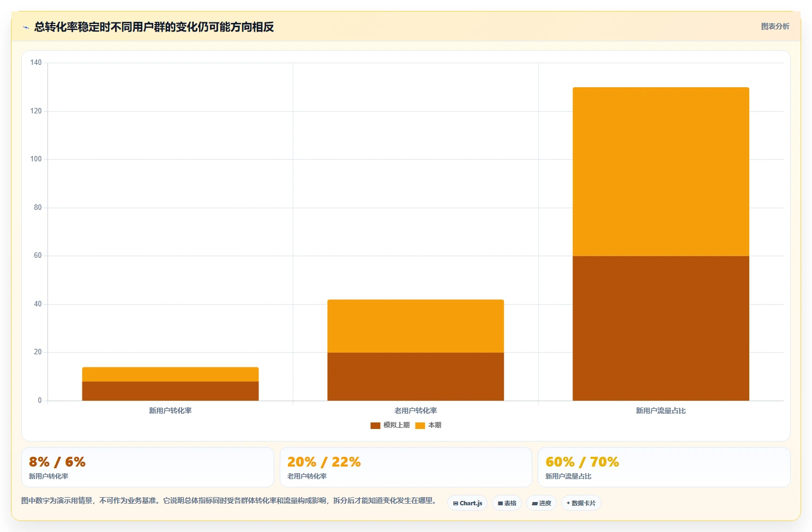Click the dark segment of 老用户转化率 bar
The image size is (812, 532).
(x=416, y=377)
